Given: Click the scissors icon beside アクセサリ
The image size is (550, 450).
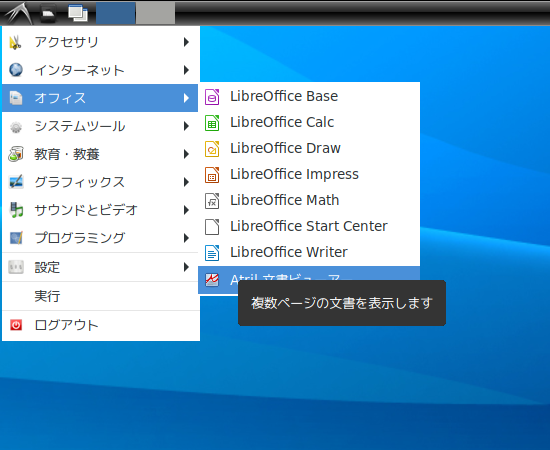Looking at the screenshot, I should [x=15, y=42].
